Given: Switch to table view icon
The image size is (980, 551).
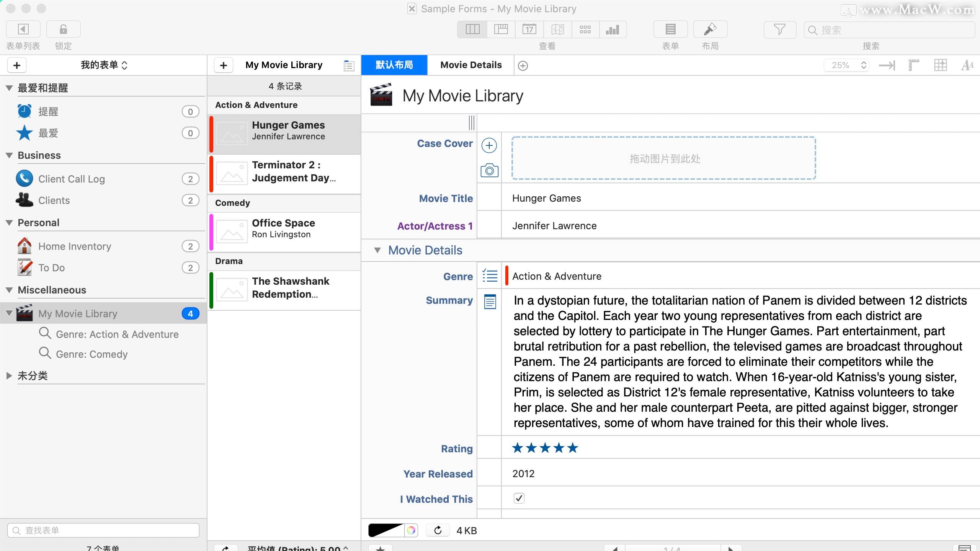Looking at the screenshot, I should tap(501, 29).
